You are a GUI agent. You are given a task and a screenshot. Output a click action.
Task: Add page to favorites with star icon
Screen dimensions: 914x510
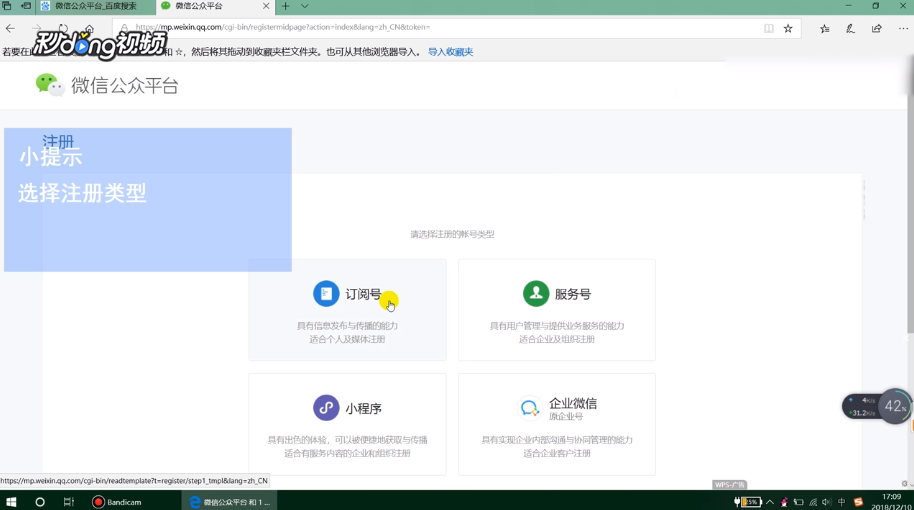788,28
